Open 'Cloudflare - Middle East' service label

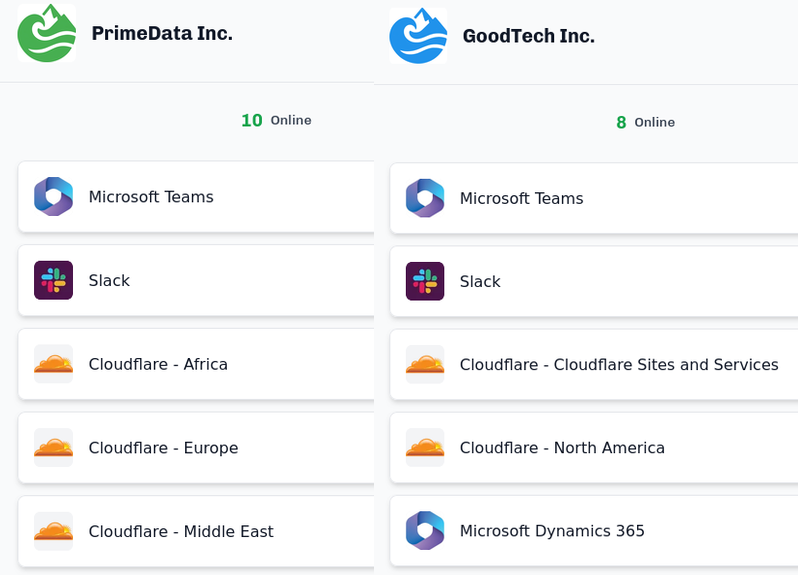(181, 531)
